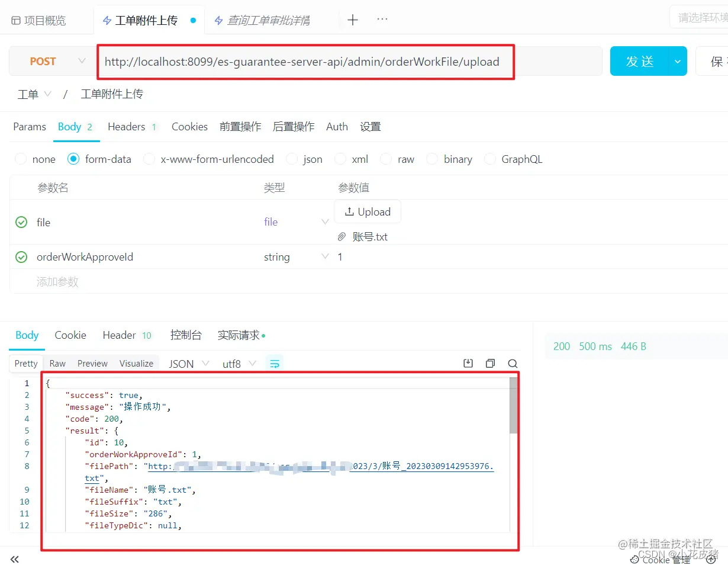Open the JSON format dropdown
The width and height of the screenshot is (728, 565).
point(189,364)
